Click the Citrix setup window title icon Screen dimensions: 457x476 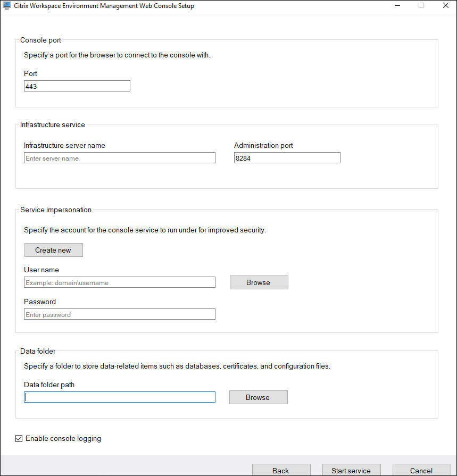pyautogui.click(x=7, y=5)
